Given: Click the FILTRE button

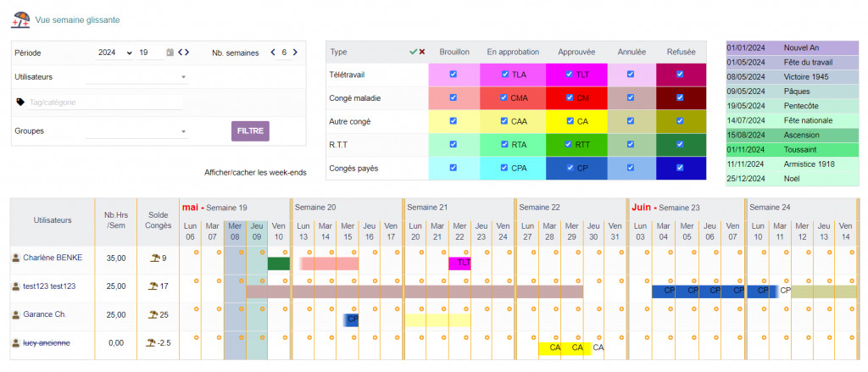Looking at the screenshot, I should coord(250,131).
